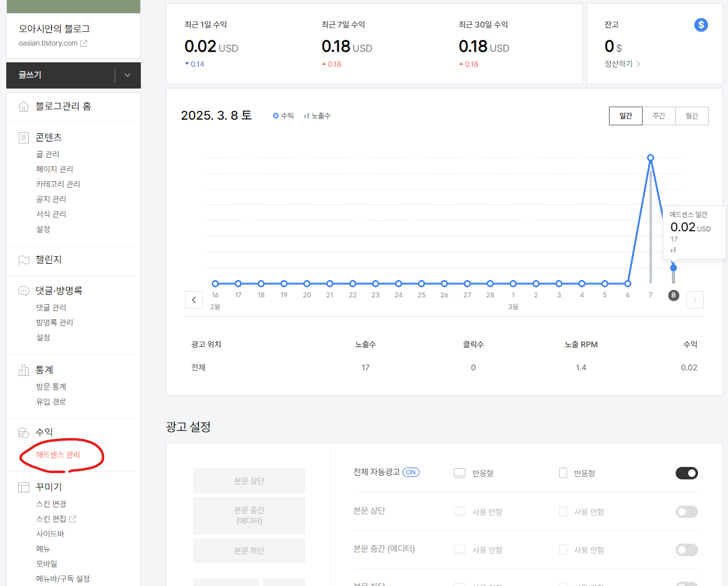Screen dimensions: 728x586
Task: Open 서식 관리 menu item
Action: tap(51, 214)
